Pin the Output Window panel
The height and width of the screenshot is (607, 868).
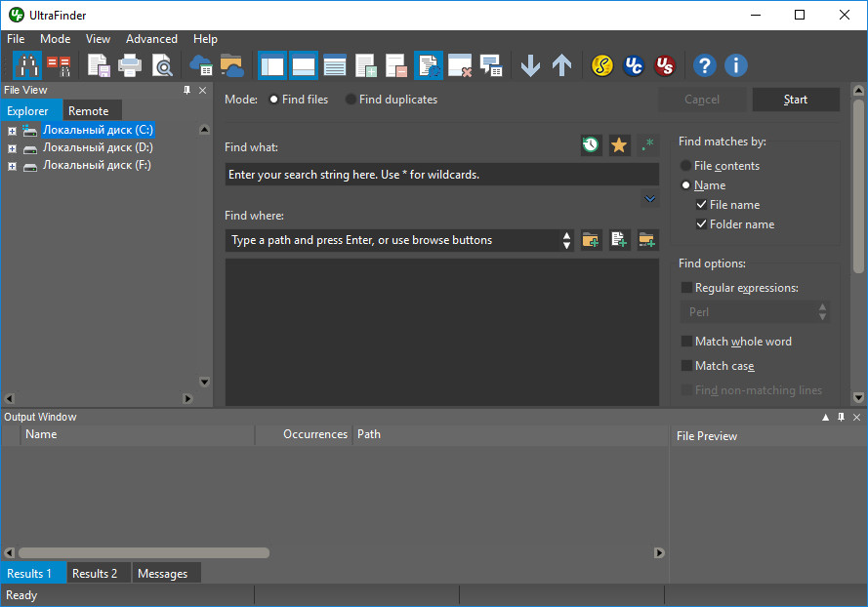(842, 418)
